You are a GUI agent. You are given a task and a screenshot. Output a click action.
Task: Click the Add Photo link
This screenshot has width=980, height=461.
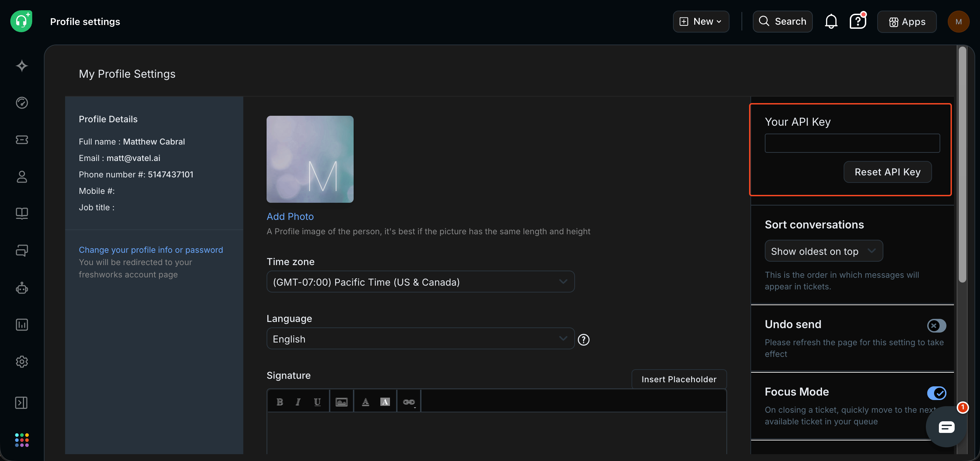290,216
